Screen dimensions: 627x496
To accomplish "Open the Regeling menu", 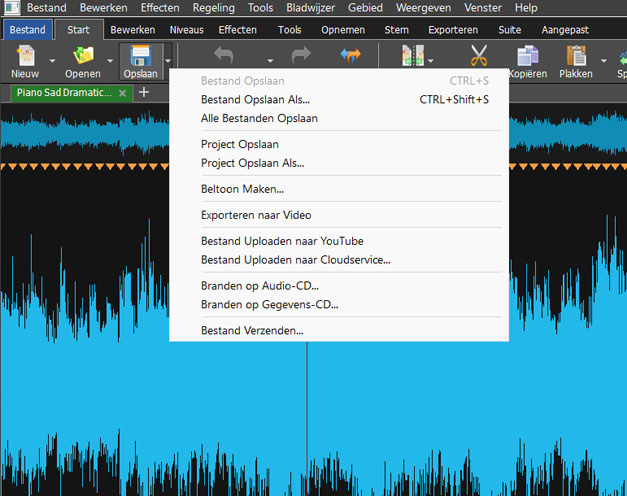I will tap(214, 8).
